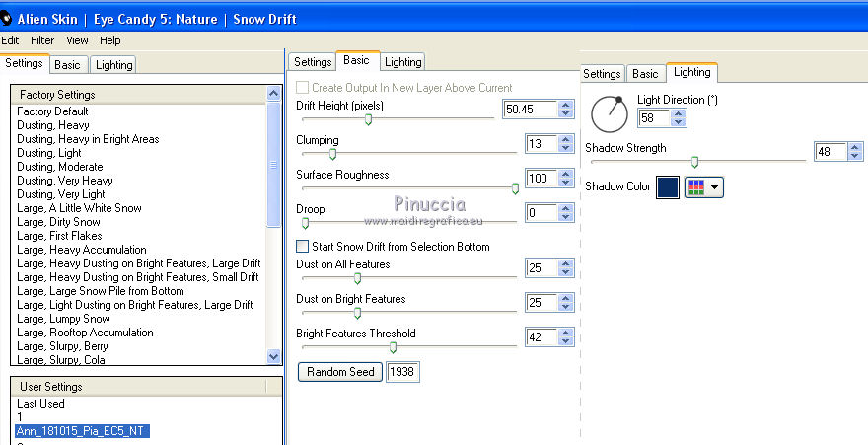Click the Drift Height value field
This screenshot has height=445, width=868.
click(530, 110)
